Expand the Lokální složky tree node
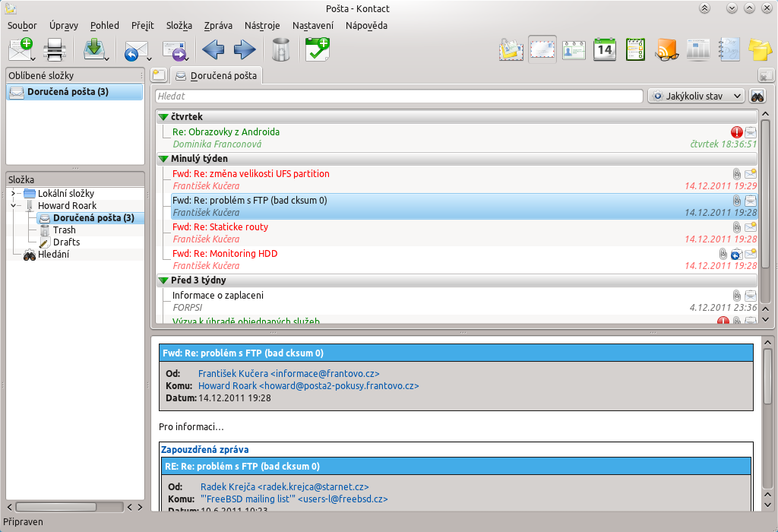The width and height of the screenshot is (778, 532). [x=14, y=193]
